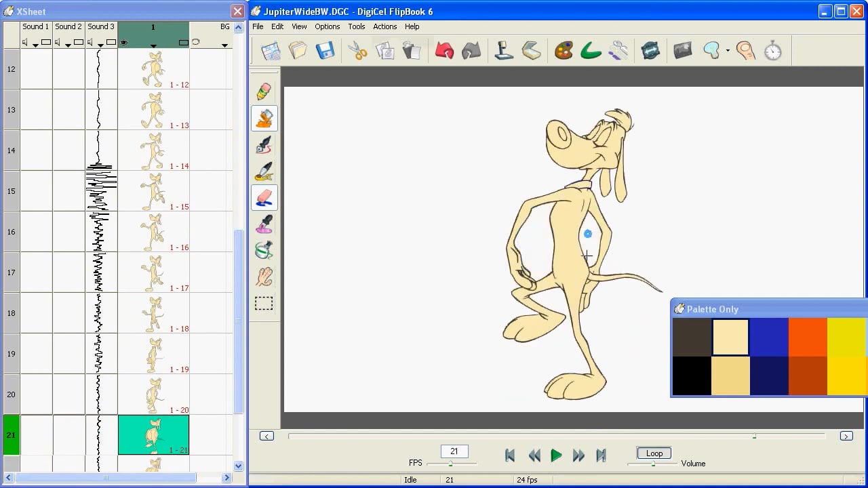This screenshot has width=868, height=488.
Task: Click the stopwatch timing icon
Action: coord(773,51)
